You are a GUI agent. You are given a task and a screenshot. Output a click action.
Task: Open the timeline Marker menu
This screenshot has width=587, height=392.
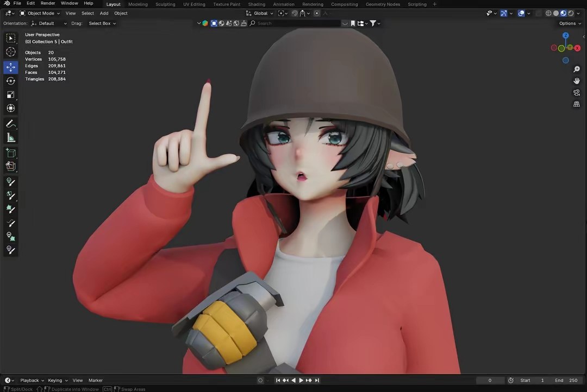(96, 380)
